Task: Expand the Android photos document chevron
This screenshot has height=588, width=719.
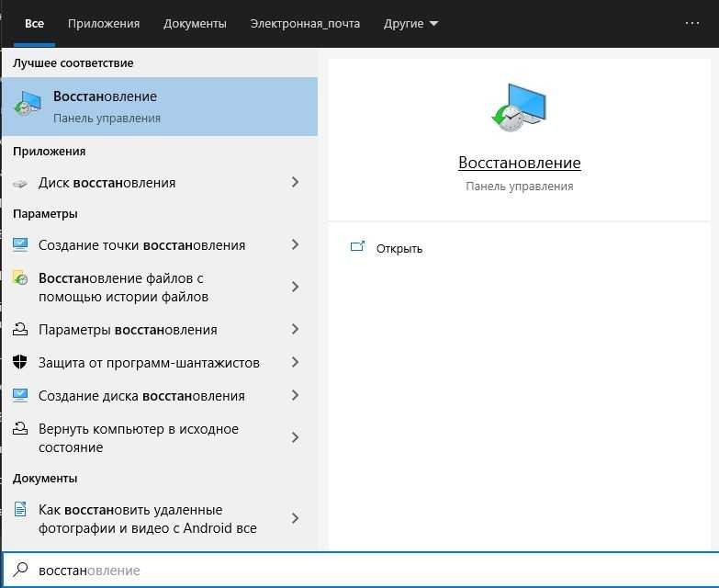Action: [x=296, y=518]
